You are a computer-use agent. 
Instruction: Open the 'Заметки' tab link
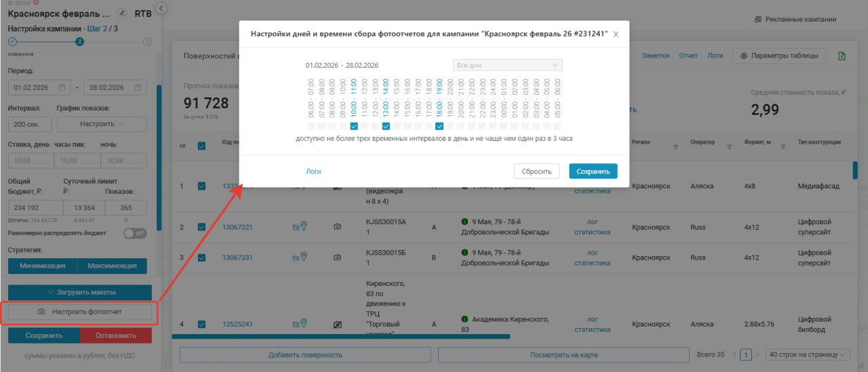point(655,56)
